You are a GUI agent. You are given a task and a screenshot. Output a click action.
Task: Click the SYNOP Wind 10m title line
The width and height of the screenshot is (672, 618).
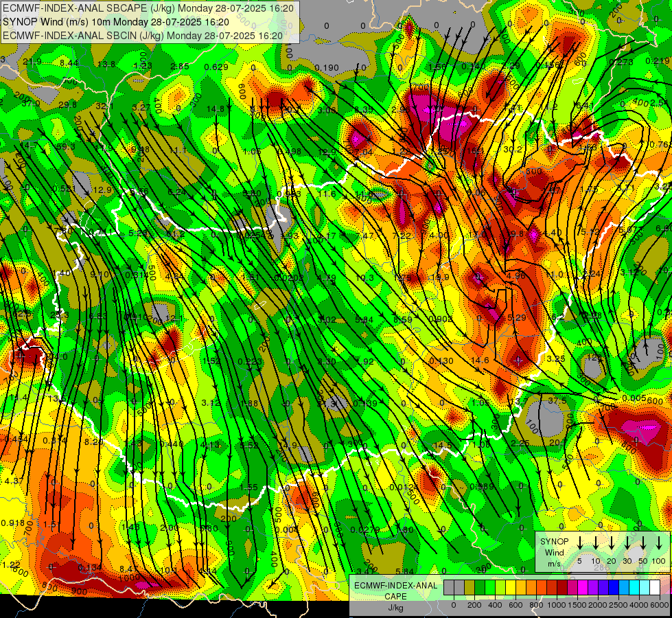[116, 22]
